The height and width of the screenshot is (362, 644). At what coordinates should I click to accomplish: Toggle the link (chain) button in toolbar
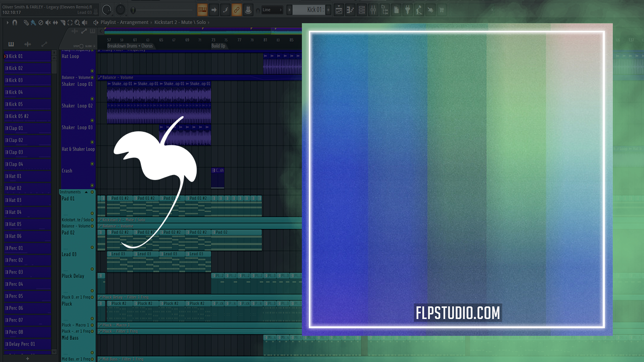(236, 10)
